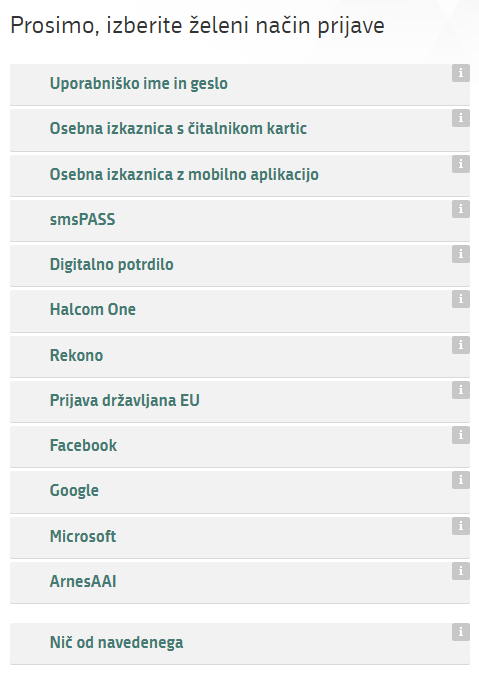Screen dimensions: 479x675
Task: Show info for Osebna izkaznica s čitalnikom kartic
Action: [x=460, y=118]
